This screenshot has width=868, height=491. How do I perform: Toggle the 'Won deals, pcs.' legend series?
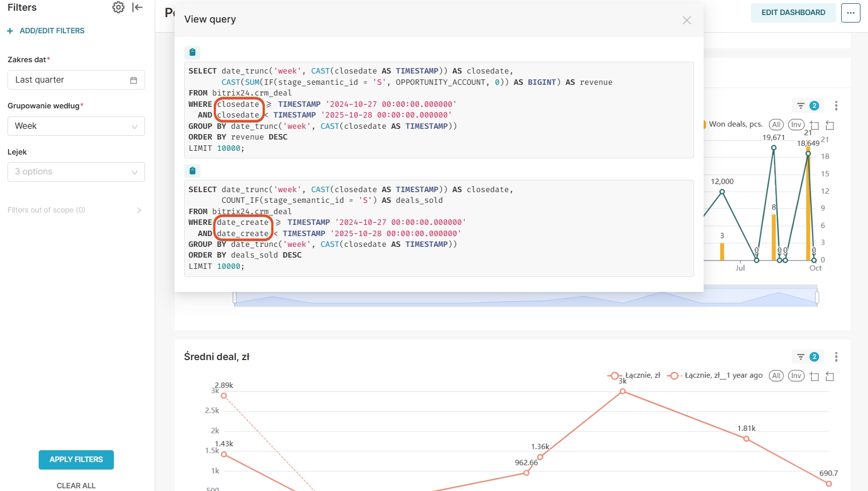pyautogui.click(x=735, y=124)
